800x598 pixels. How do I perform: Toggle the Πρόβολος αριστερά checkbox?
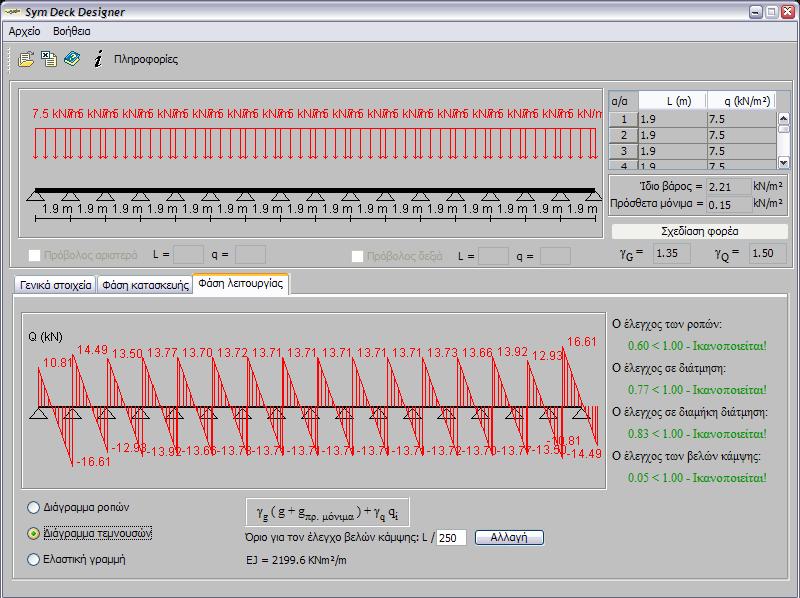[x=34, y=255]
